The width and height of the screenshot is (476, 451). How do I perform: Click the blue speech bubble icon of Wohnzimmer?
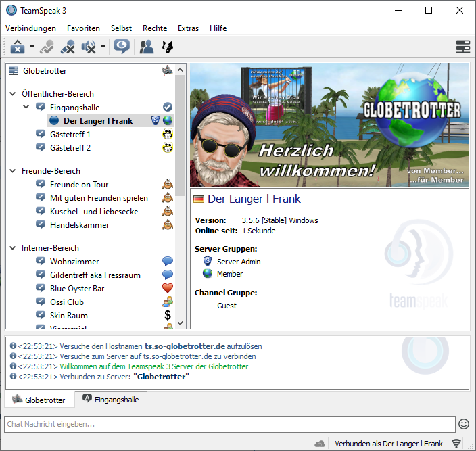[x=168, y=261]
